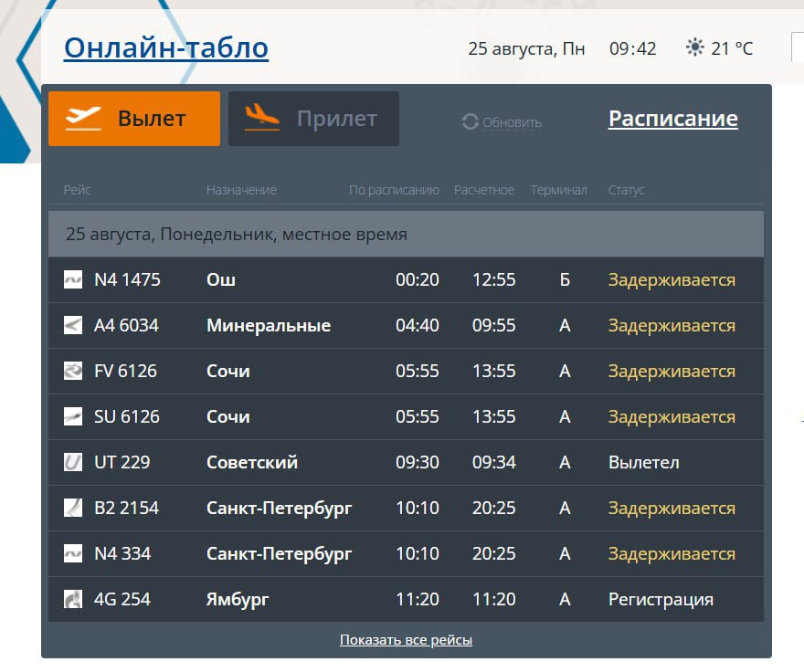
Task: Select flight number B2 2154
Action: point(126,508)
